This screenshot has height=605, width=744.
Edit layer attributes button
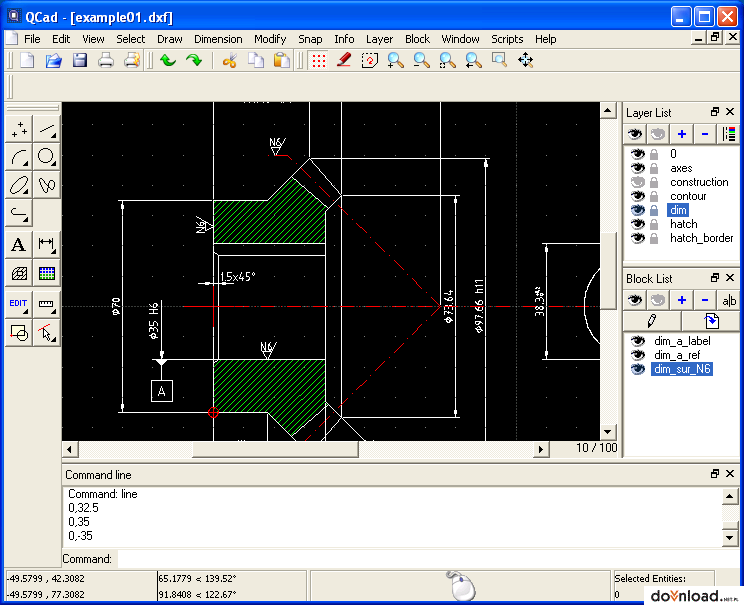pyautogui.click(x=729, y=134)
